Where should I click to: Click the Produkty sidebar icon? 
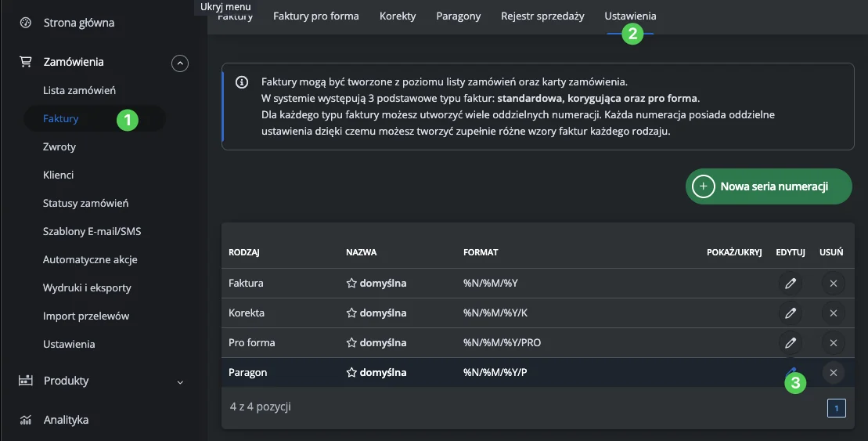pos(26,381)
